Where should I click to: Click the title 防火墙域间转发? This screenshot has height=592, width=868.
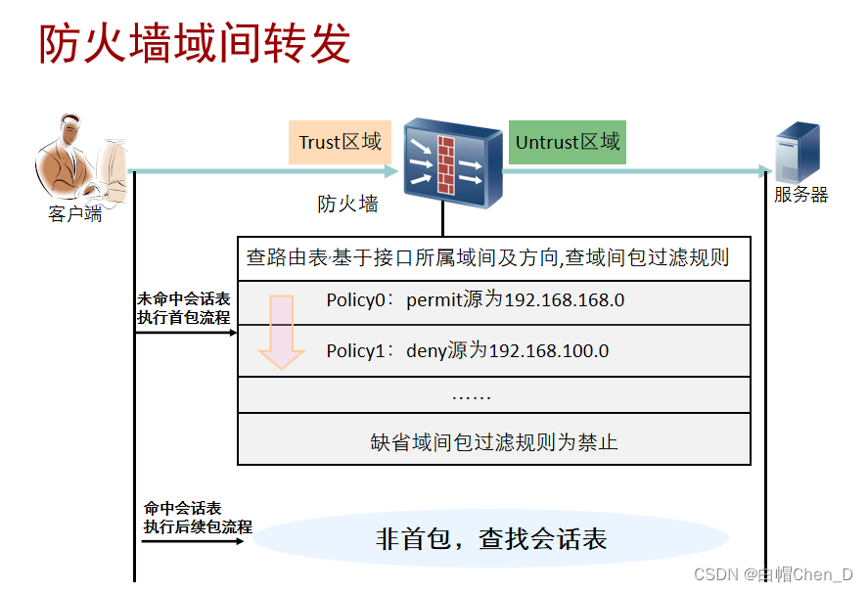(x=195, y=43)
